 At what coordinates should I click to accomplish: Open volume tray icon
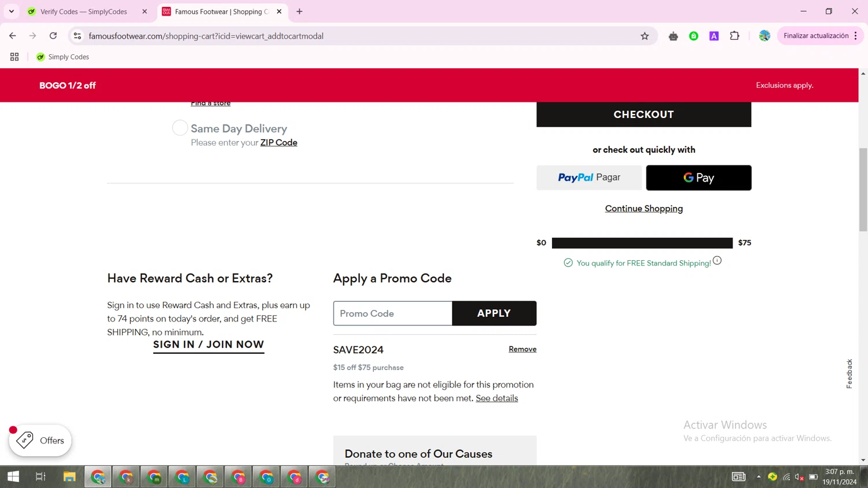coord(800,477)
